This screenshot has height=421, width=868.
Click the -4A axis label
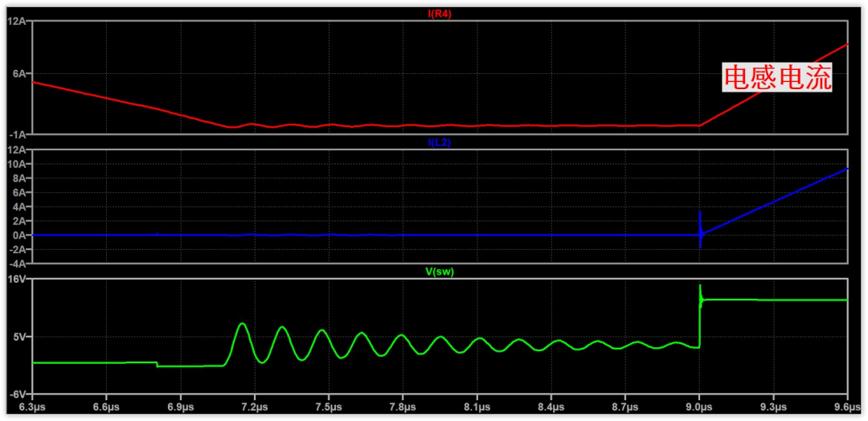point(18,263)
